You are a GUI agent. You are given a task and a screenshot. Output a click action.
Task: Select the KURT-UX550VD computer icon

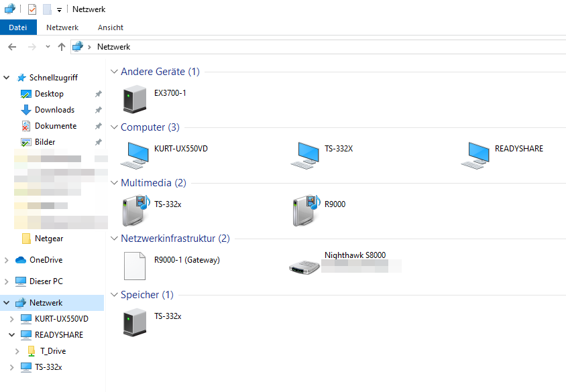coord(135,154)
